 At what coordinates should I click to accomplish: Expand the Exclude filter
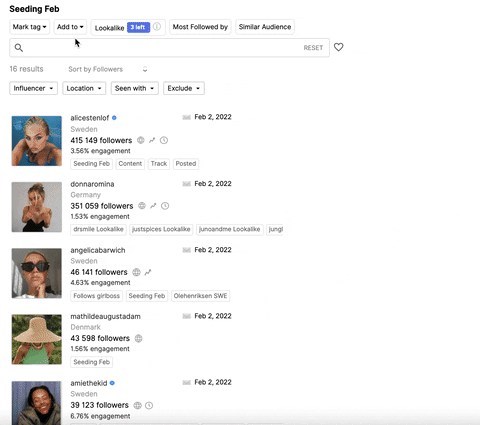(184, 88)
